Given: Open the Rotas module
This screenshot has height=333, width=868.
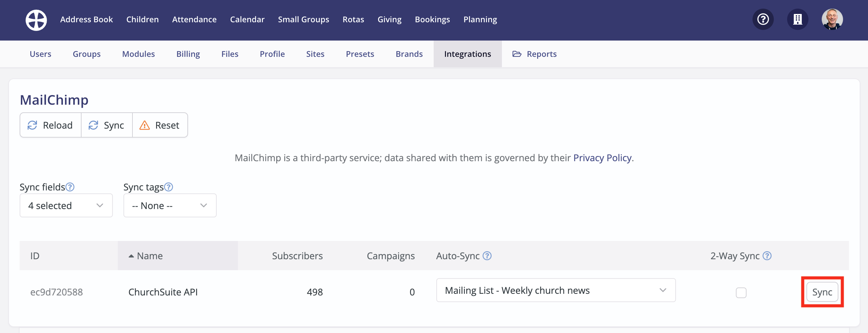Looking at the screenshot, I should pos(353,20).
